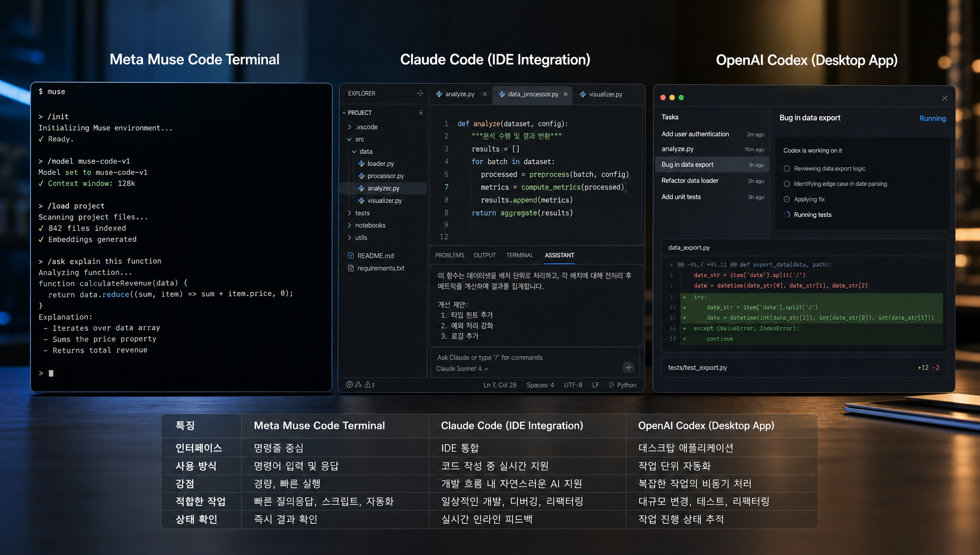Expand the notebooks folder
Image resolution: width=980 pixels, height=555 pixels.
350,225
